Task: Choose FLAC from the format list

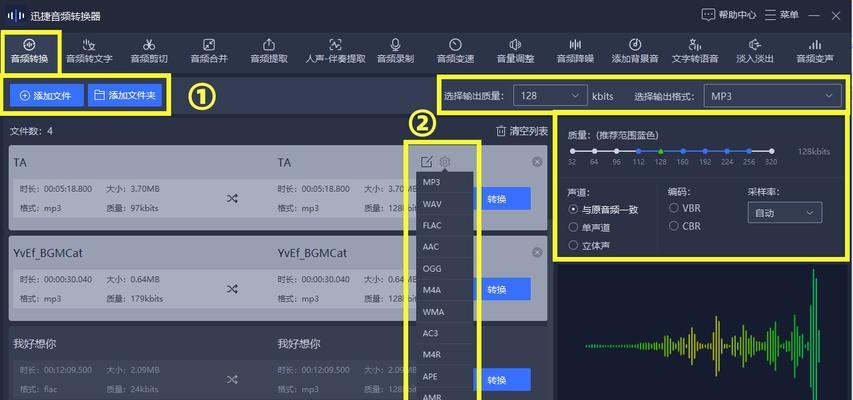Action: coord(444,225)
